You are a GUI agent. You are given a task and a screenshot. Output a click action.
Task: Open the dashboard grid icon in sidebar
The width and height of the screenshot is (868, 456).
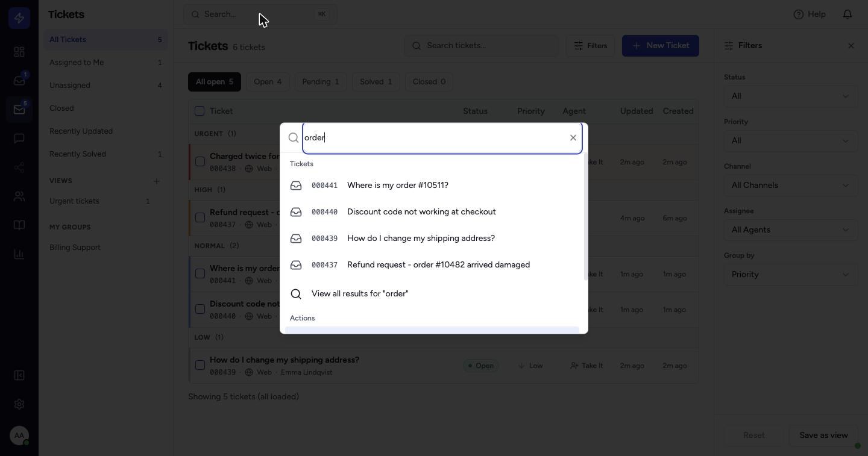[x=19, y=52]
